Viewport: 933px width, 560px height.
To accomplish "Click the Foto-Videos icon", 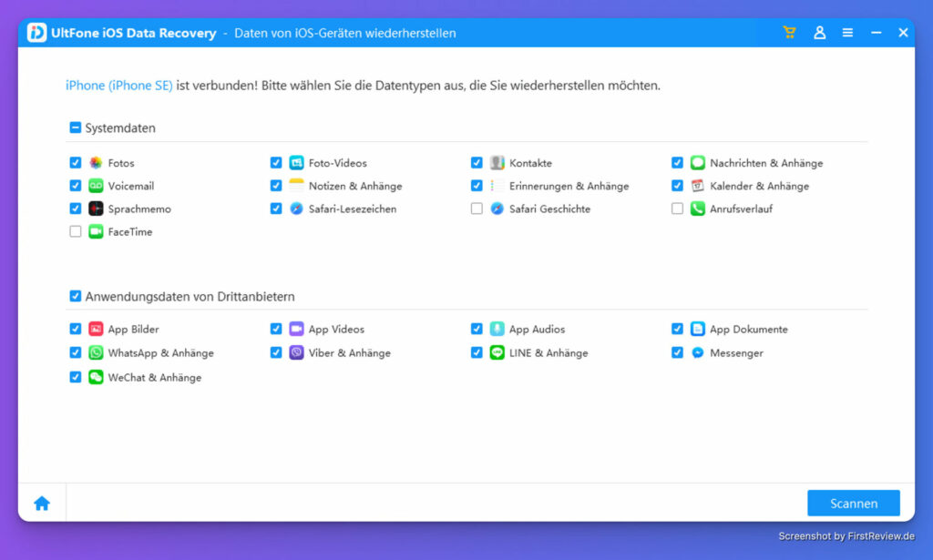I will [x=296, y=163].
